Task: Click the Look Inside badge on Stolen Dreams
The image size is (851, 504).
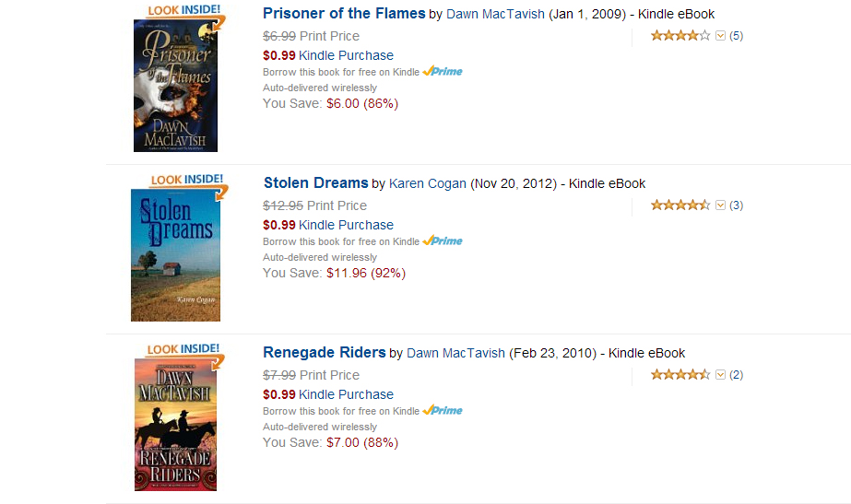Action: click(186, 180)
